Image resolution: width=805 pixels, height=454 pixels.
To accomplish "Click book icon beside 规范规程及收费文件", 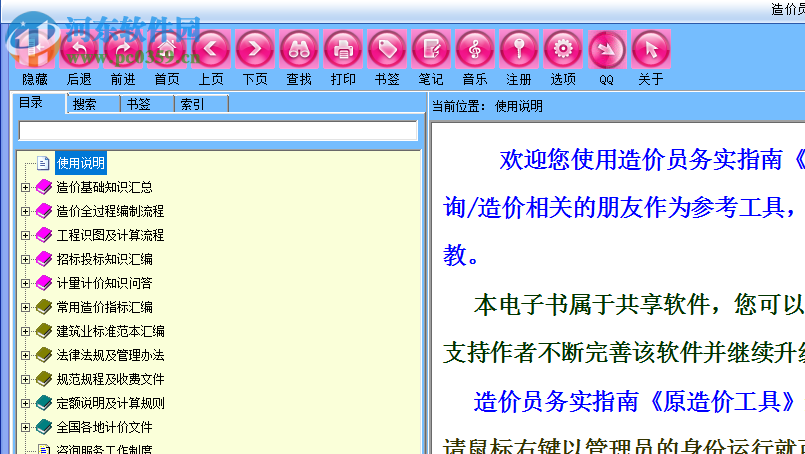I will [44, 379].
